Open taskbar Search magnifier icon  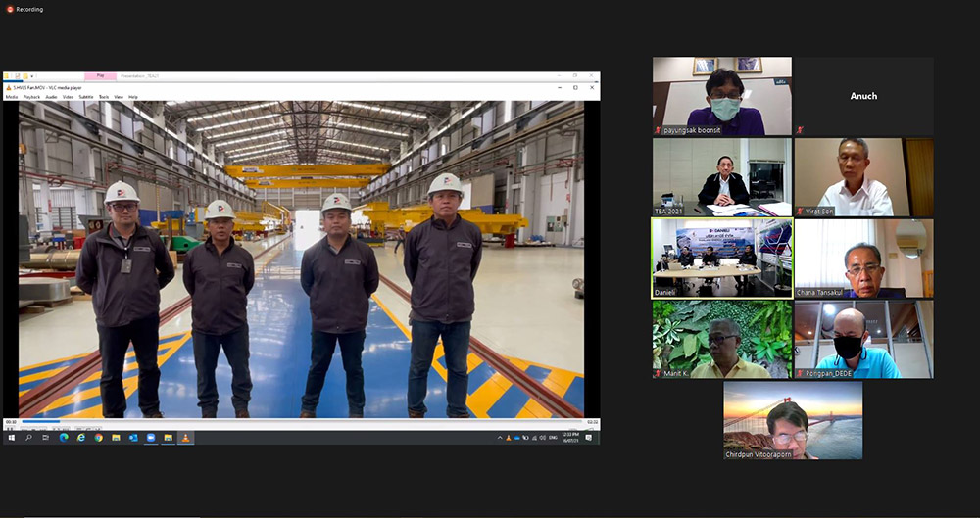[x=29, y=438]
